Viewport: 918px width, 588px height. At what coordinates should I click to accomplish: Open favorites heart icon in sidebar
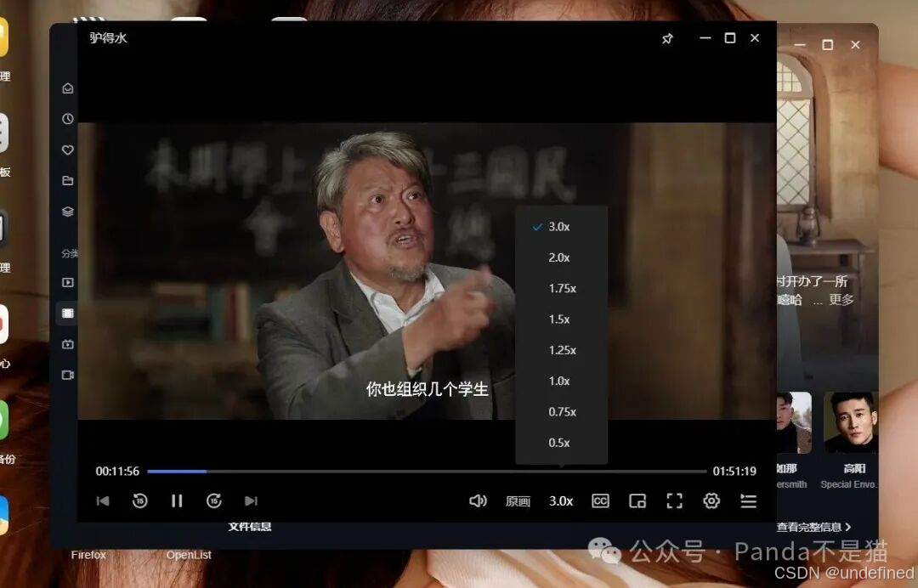click(x=68, y=150)
